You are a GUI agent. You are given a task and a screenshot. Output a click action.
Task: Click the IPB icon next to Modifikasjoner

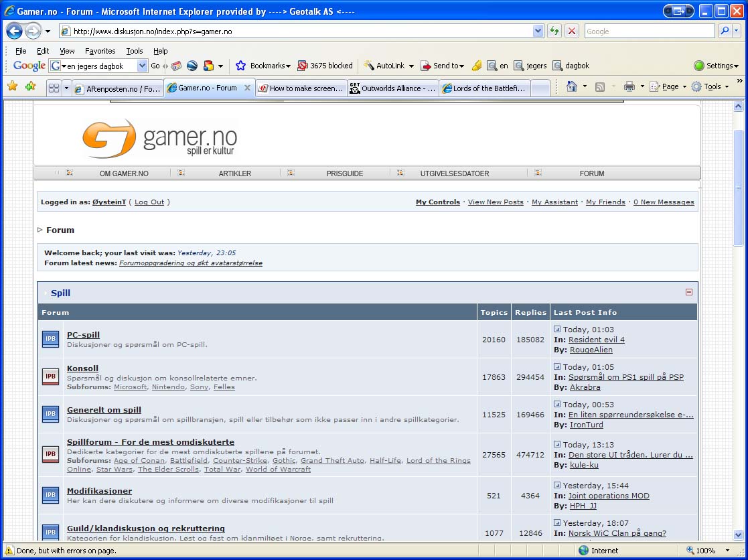tap(51, 495)
